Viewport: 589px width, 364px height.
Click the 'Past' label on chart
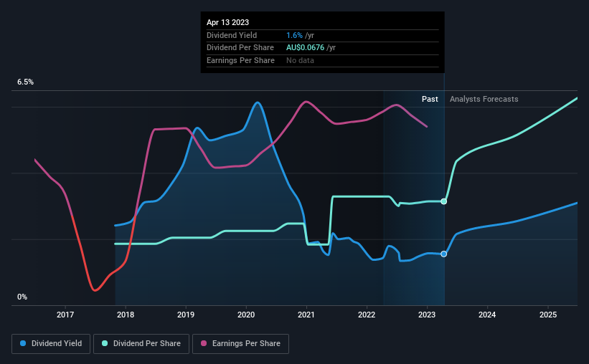click(430, 99)
